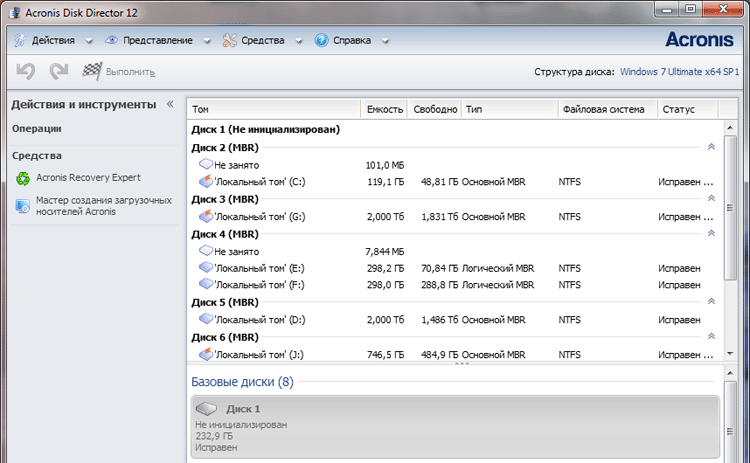Viewport: 750px width, 463px height.
Task: Select the Диск 1 (Не инициализирован) row
Action: tap(454, 130)
